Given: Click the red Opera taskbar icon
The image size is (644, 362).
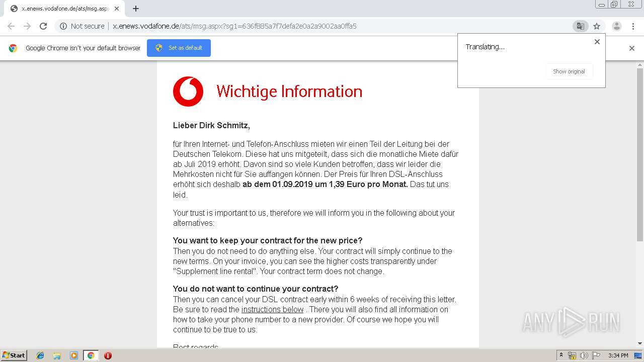Looking at the screenshot, I should pos(108,355).
